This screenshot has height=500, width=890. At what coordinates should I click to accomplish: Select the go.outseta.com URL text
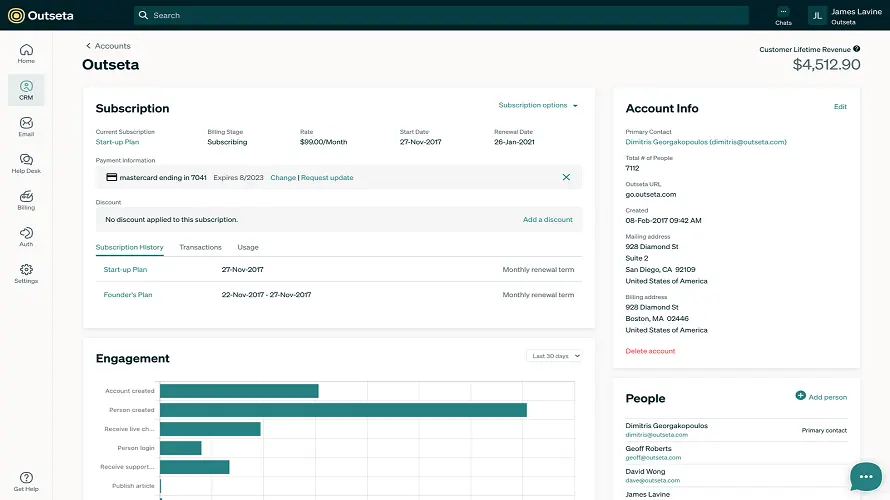coord(651,194)
